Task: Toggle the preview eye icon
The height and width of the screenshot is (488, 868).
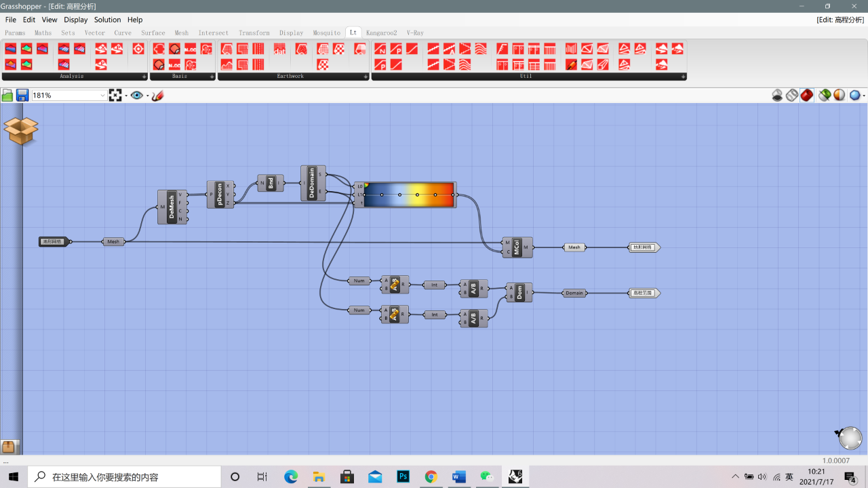Action: [137, 96]
